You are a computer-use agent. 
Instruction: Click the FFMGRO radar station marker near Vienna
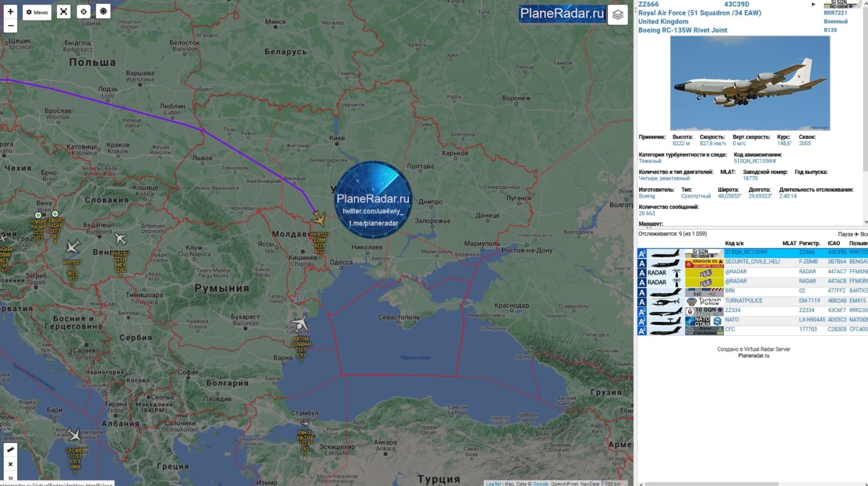[55, 214]
